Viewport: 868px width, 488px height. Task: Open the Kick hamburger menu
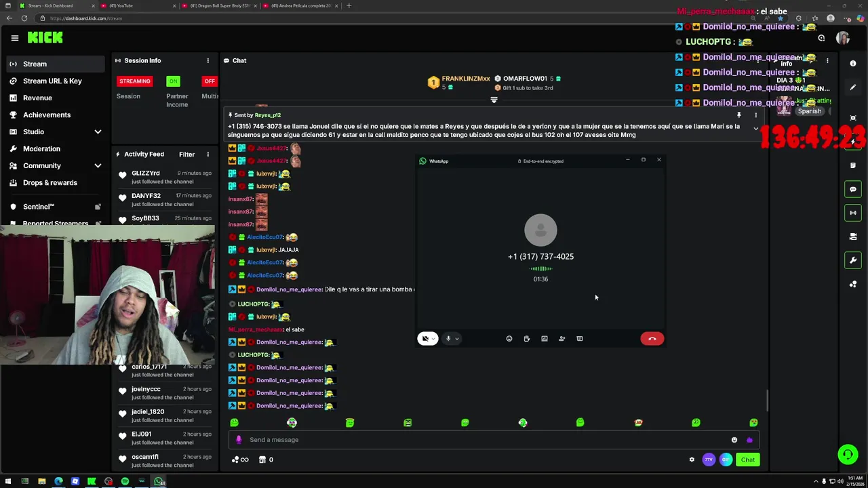point(14,38)
